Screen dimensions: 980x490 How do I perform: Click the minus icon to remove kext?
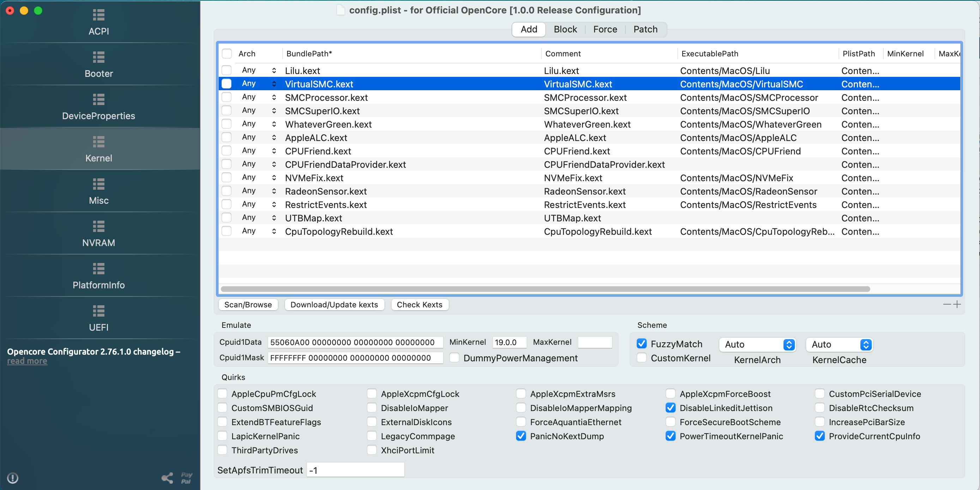[x=947, y=304]
